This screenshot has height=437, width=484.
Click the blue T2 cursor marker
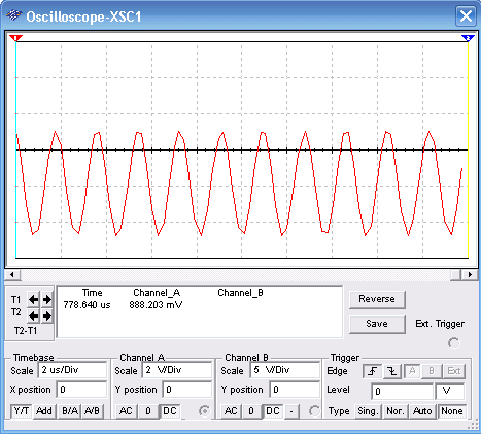coord(468,38)
